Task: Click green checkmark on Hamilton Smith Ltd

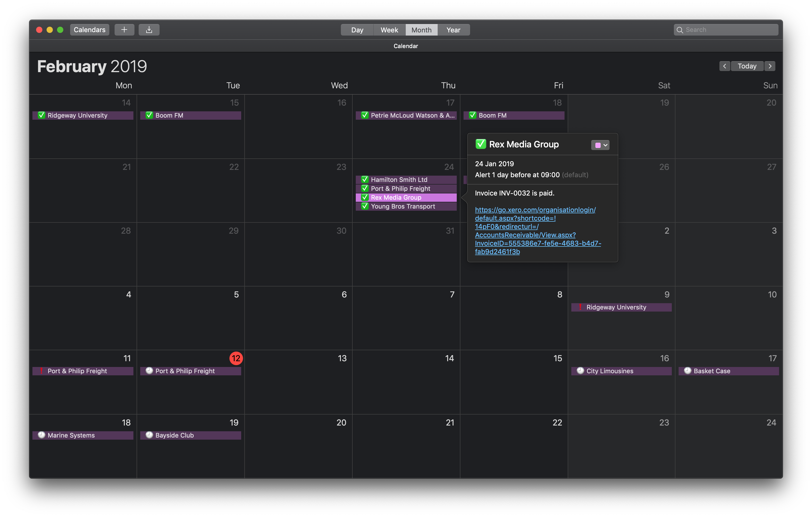Action: click(364, 179)
